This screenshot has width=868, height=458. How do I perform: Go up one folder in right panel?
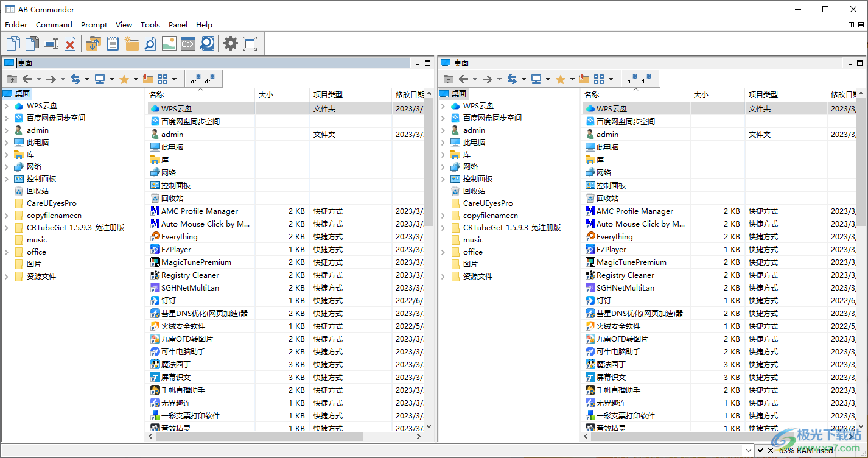pos(448,79)
